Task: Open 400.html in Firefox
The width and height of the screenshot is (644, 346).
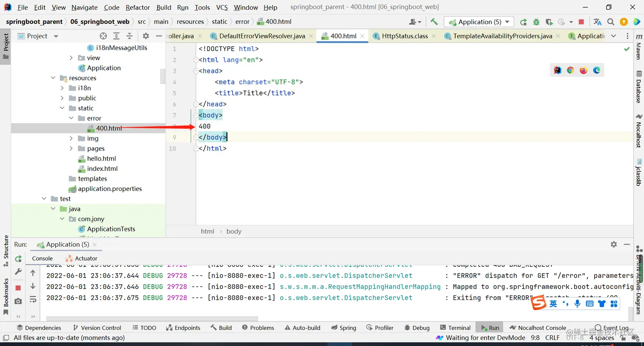Action: coord(584,70)
